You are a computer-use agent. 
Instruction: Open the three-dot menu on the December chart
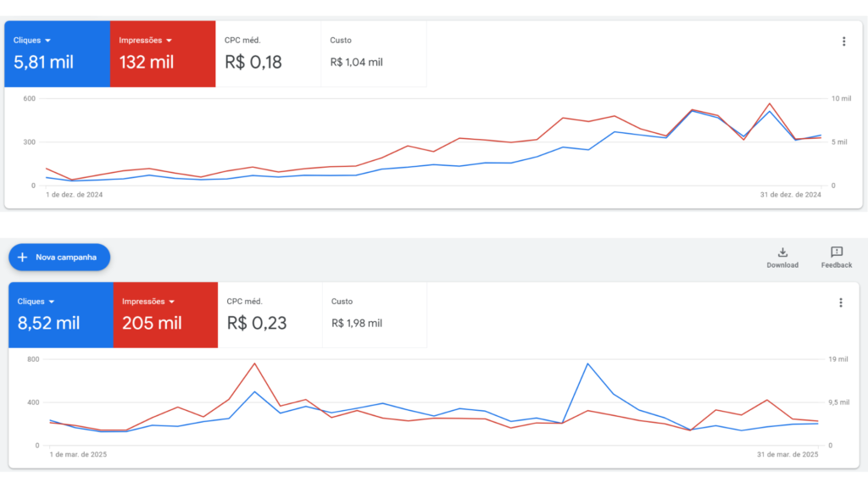[x=843, y=42]
